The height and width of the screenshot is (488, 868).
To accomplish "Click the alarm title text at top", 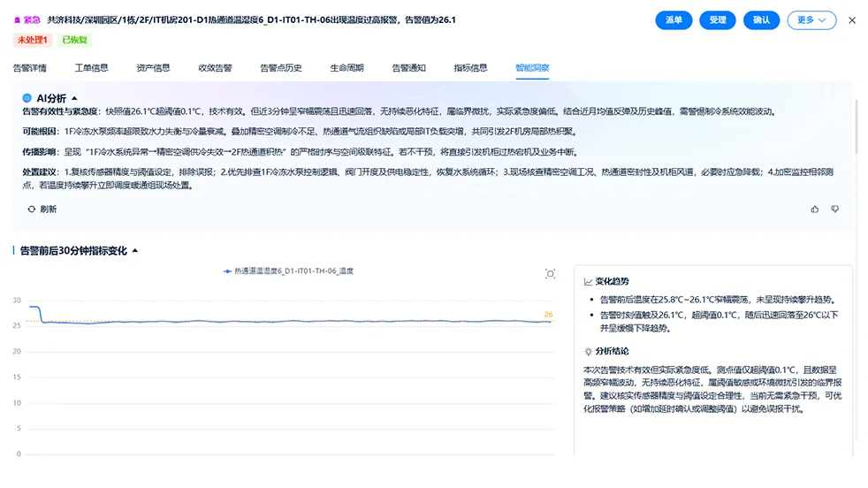I will coord(251,20).
